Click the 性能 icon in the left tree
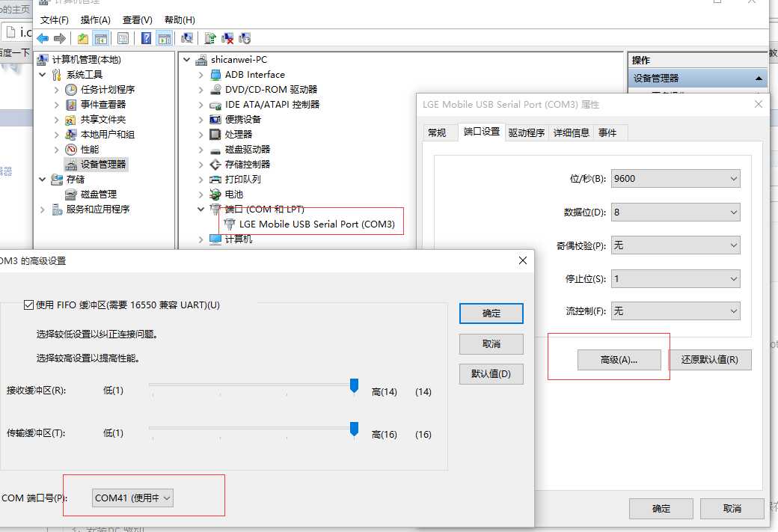778x532 pixels. coord(71,150)
